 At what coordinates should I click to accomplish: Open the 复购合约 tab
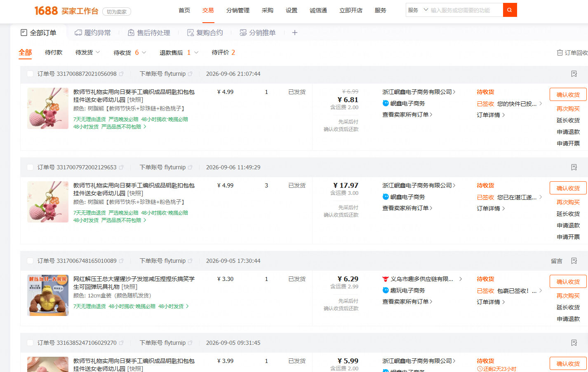click(x=205, y=33)
